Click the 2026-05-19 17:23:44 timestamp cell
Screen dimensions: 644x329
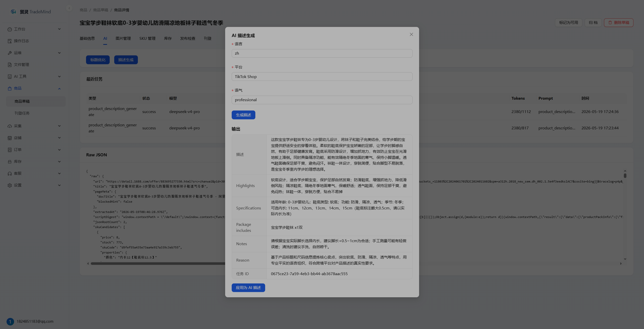point(600,128)
